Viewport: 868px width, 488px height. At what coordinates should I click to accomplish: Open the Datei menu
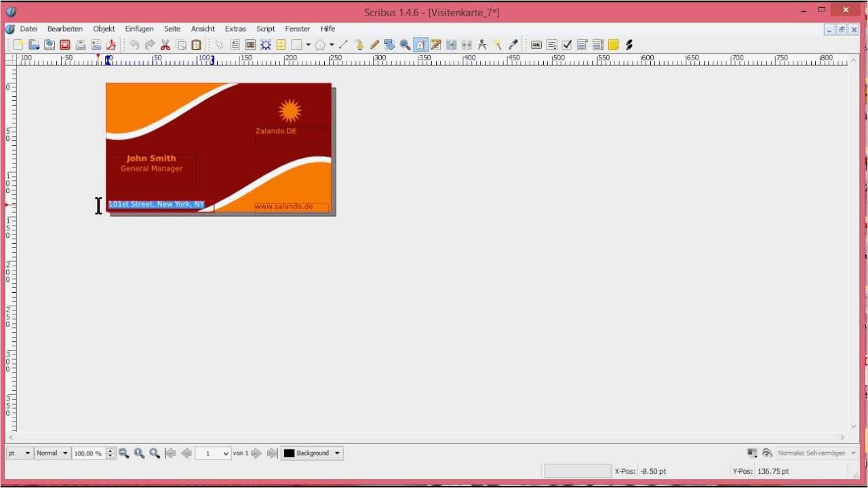tap(28, 29)
